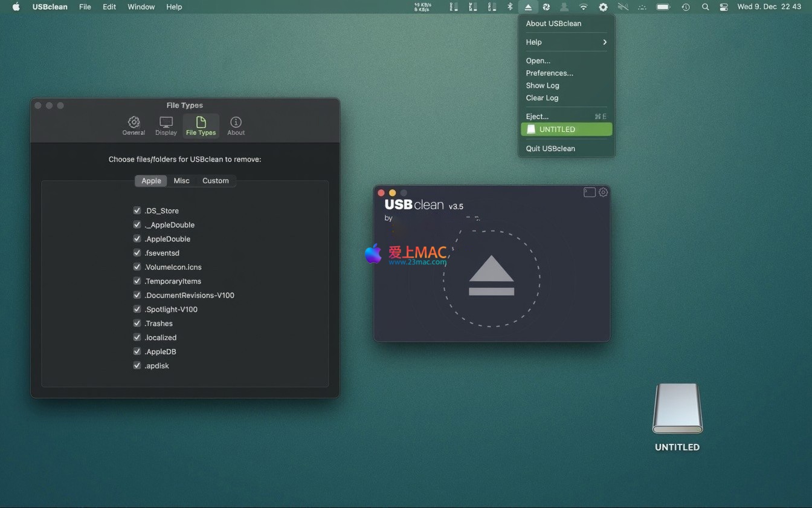This screenshot has width=812, height=508.
Task: Open the UNTITLED drive on the desktop
Action: tap(677, 409)
